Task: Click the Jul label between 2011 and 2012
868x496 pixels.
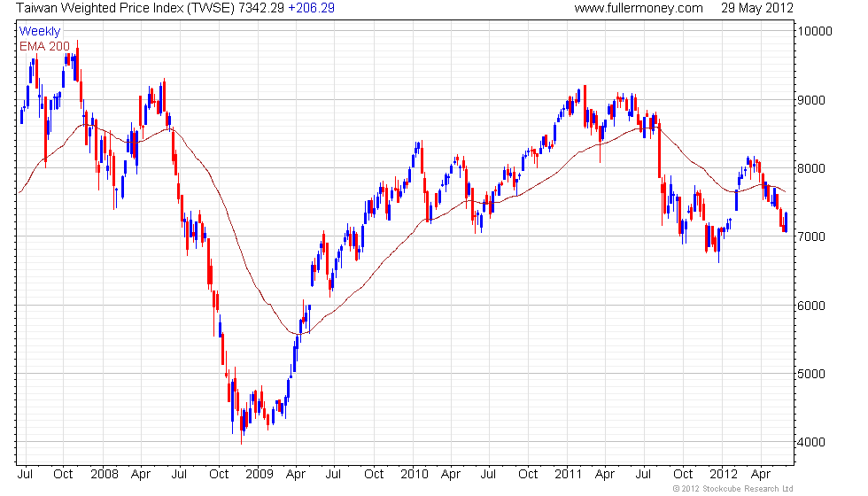Action: click(643, 475)
